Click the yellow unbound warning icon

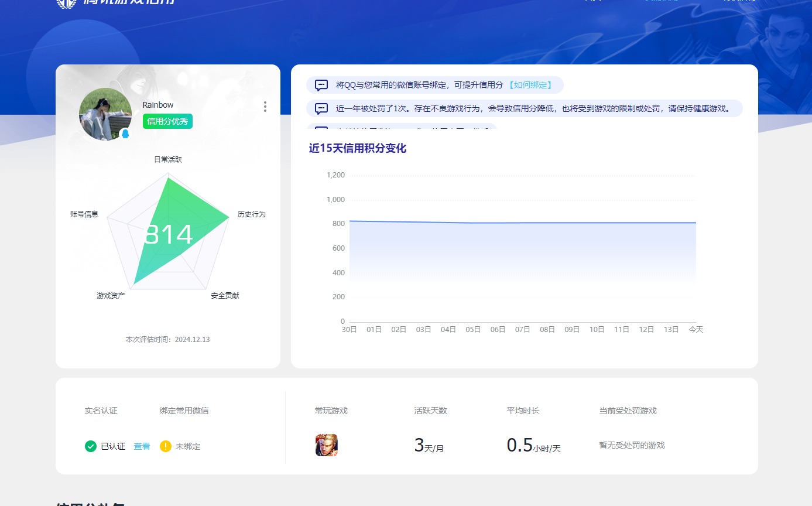click(x=166, y=446)
